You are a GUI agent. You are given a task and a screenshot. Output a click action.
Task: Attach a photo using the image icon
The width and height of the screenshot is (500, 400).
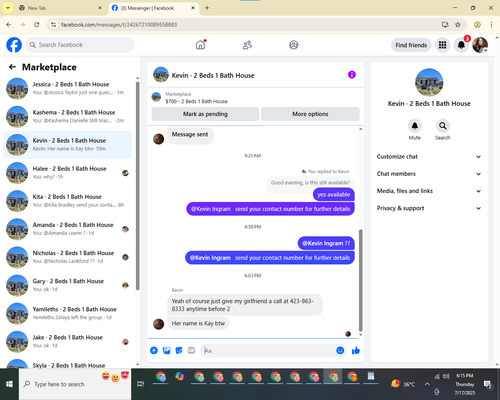tap(166, 350)
